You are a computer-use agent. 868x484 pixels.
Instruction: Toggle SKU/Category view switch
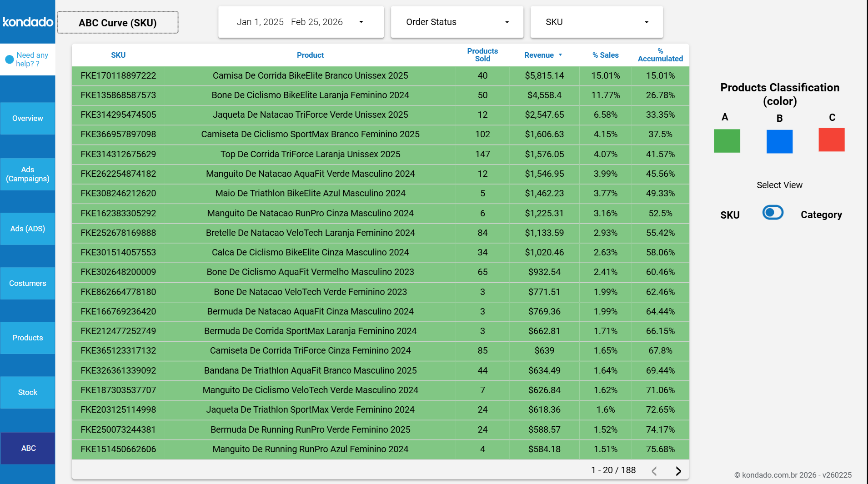(773, 213)
